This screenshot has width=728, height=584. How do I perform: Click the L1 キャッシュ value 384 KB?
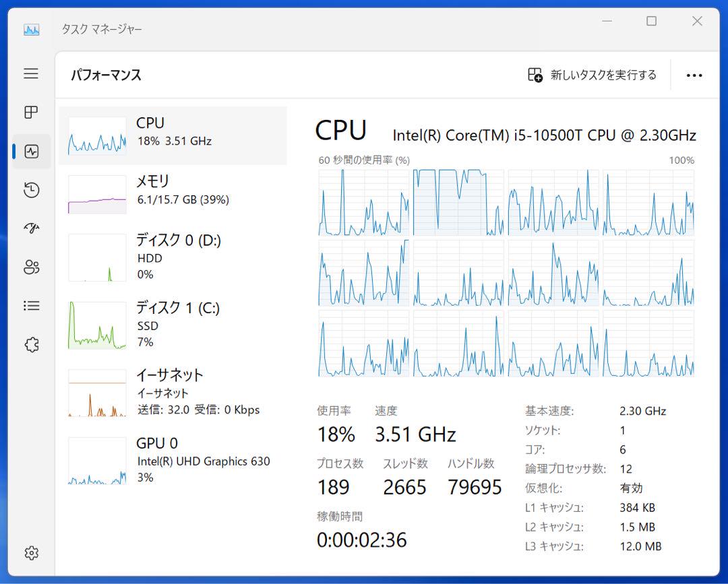click(x=637, y=507)
